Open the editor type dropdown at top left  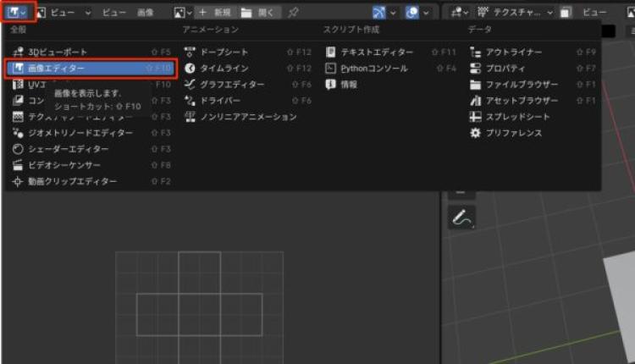(18, 13)
